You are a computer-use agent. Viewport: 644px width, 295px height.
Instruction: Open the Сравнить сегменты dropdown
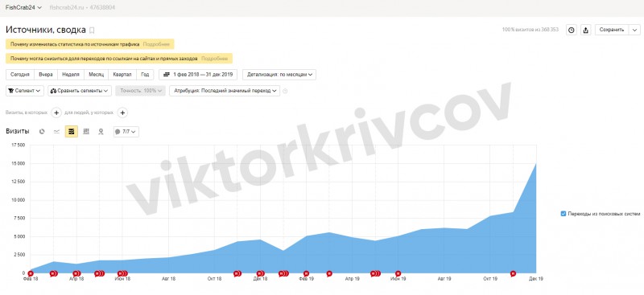point(80,91)
